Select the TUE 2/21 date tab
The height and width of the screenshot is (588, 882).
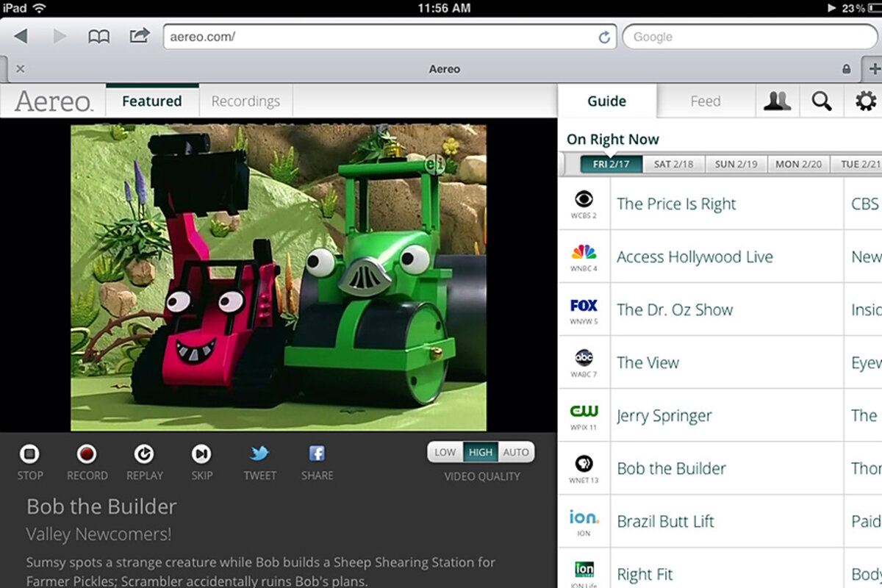coord(858,164)
